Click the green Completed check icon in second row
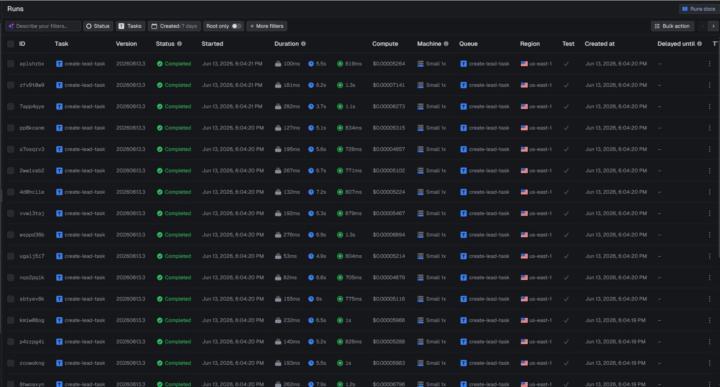The width and height of the screenshot is (720, 387). click(x=159, y=85)
